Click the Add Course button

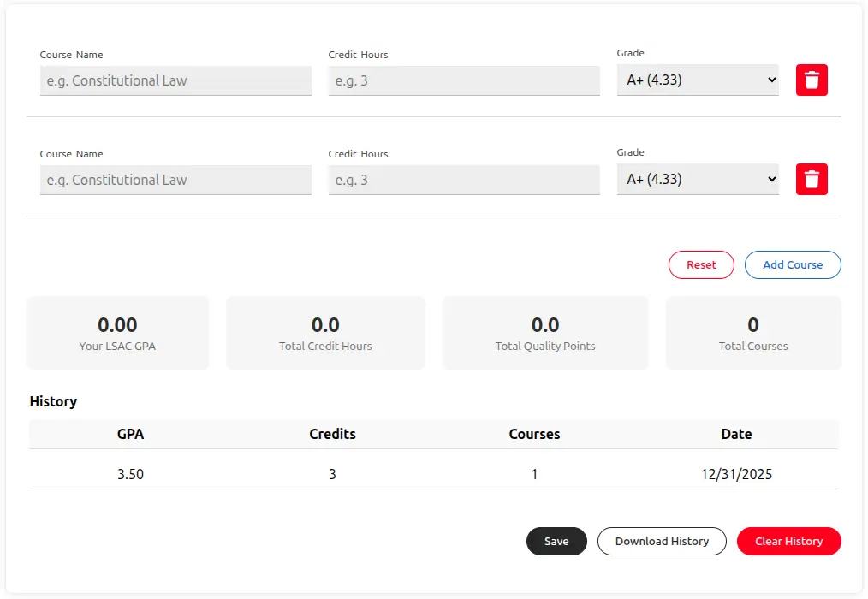tap(793, 265)
